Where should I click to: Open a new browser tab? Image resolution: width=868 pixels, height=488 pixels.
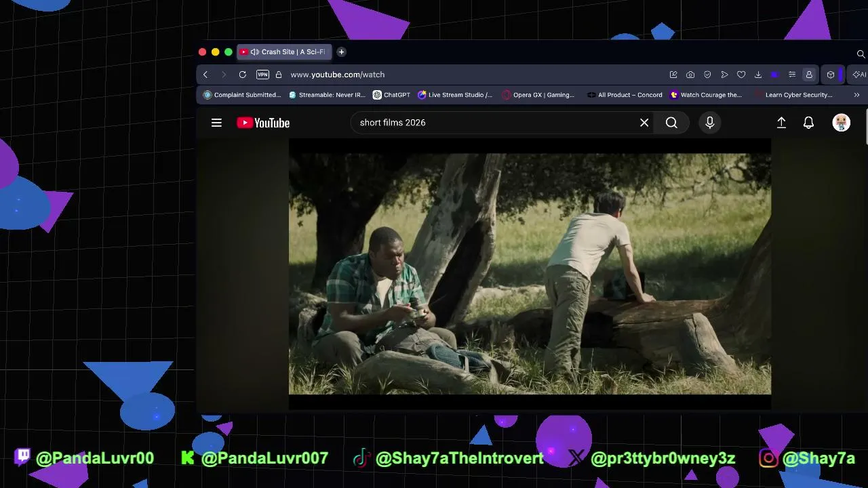tap(341, 52)
